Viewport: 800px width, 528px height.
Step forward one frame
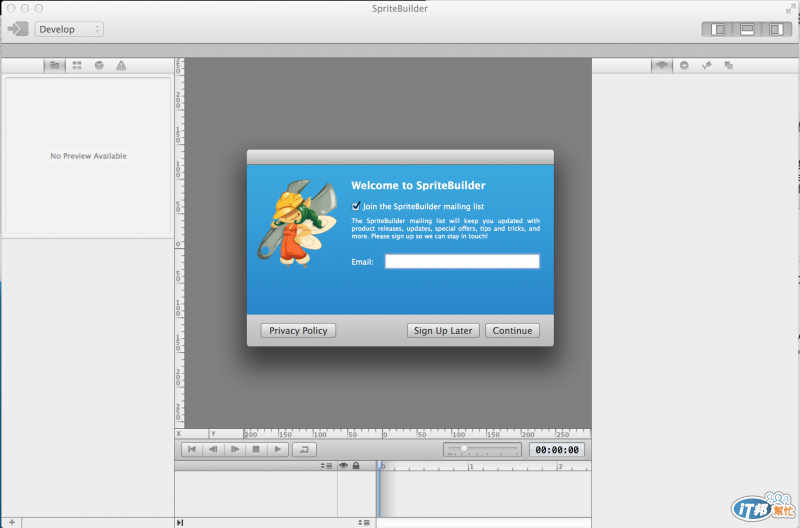pyautogui.click(x=235, y=449)
